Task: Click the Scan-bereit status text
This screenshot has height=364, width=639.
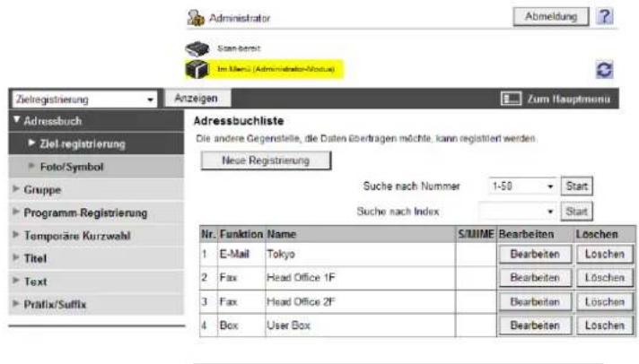Action: point(239,48)
